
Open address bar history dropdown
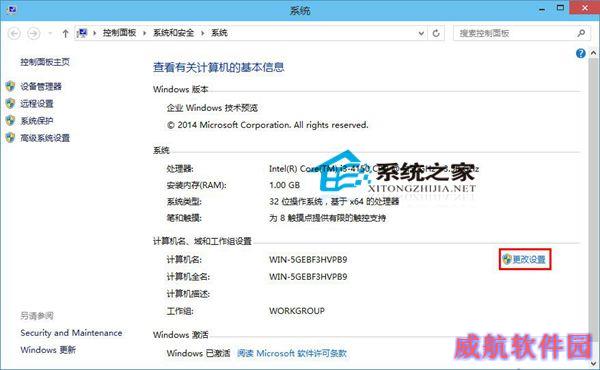pyautogui.click(x=421, y=33)
